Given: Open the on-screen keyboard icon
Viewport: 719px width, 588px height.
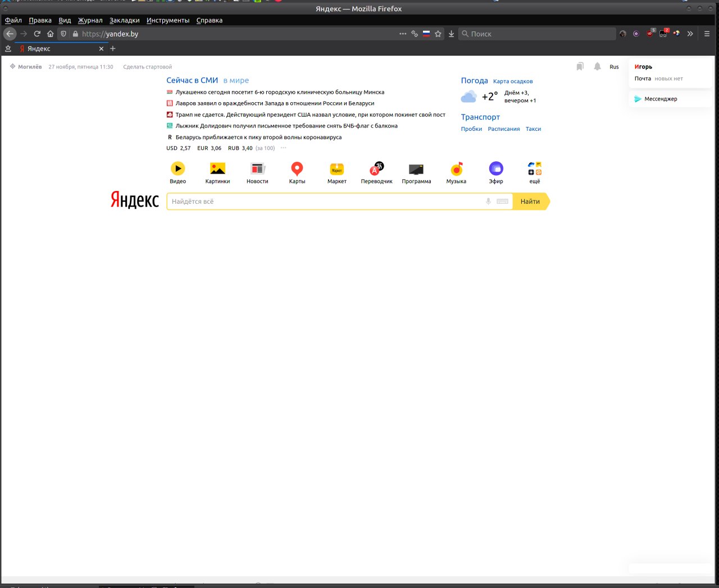Looking at the screenshot, I should click(503, 201).
